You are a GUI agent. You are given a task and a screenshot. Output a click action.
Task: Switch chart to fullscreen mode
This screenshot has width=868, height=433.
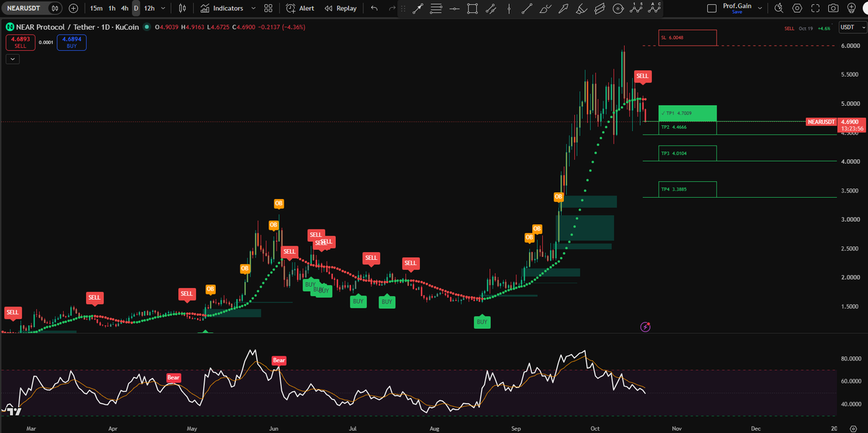click(815, 8)
